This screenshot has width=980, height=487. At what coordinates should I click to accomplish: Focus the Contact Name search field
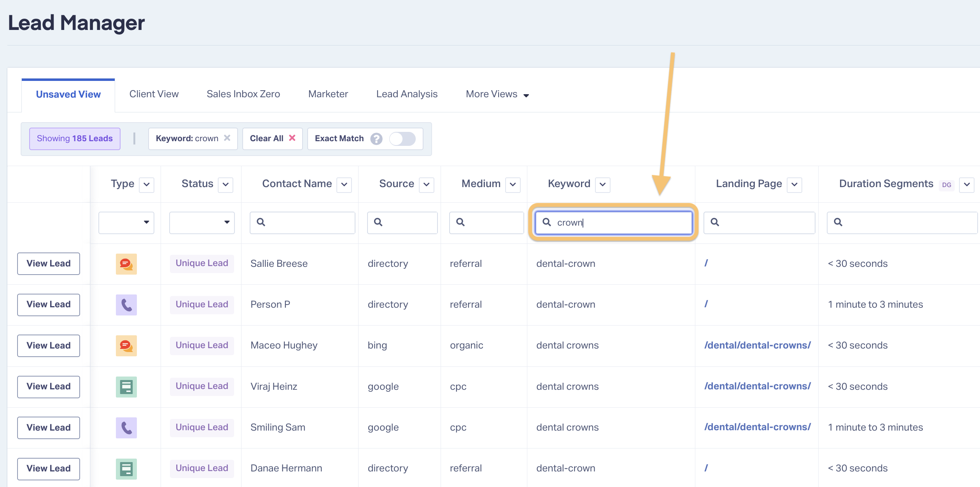[303, 222]
